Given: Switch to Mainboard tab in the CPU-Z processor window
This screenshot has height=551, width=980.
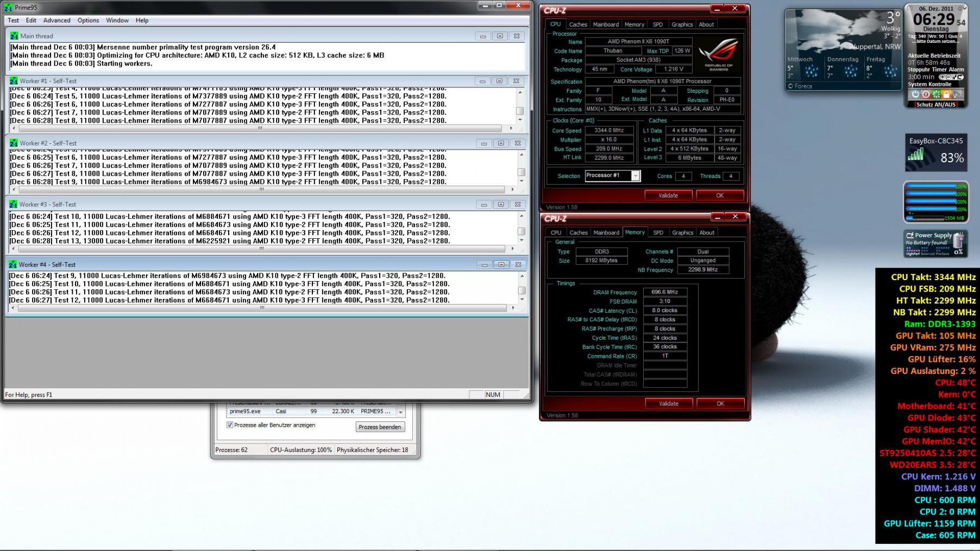Looking at the screenshot, I should (606, 24).
